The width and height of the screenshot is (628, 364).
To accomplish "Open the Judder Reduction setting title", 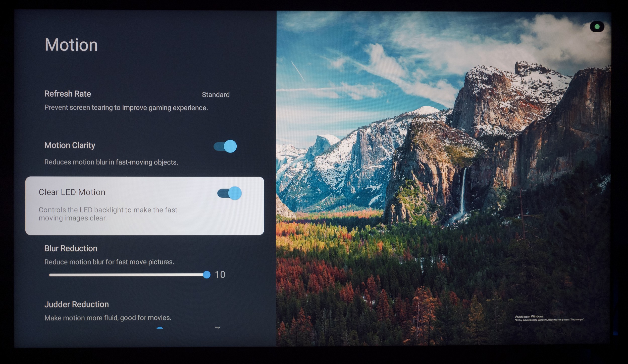I will click(76, 304).
